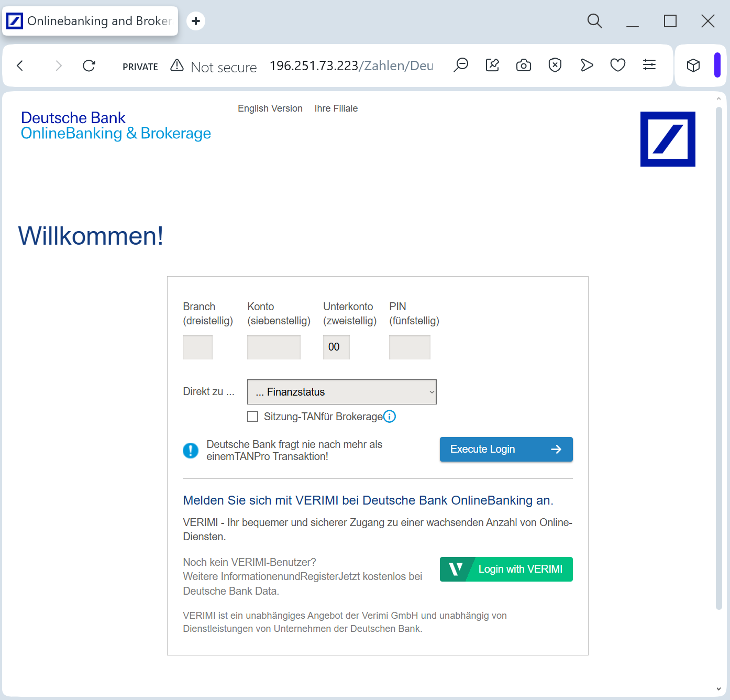Screen dimensions: 730x700
Task: Click the page vertical scrollbar
Action: click(718, 356)
